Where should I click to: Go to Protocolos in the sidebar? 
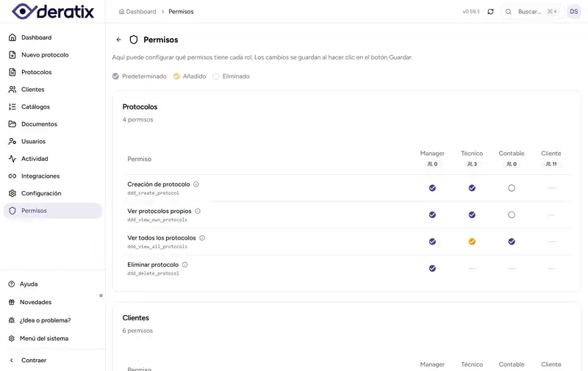pos(53,72)
